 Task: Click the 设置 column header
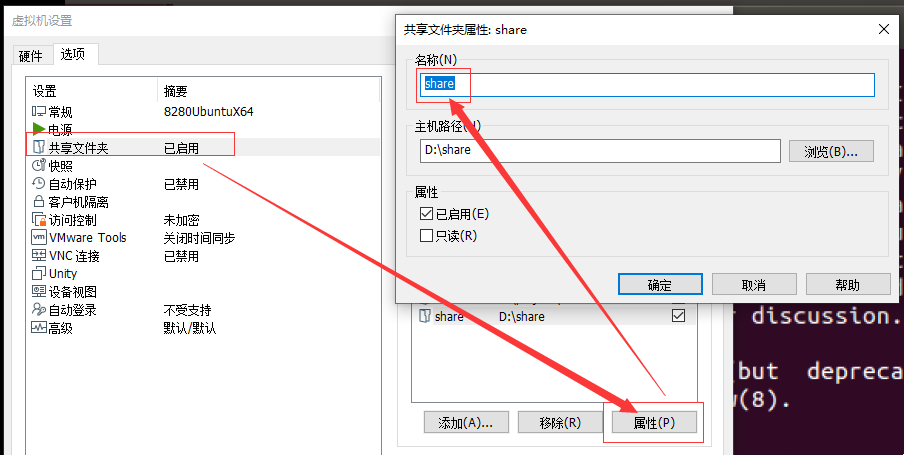[x=44, y=91]
